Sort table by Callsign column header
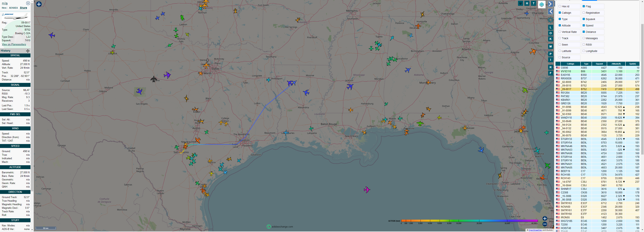Image resolution: width=644 pixels, height=232 pixels. tap(570, 64)
